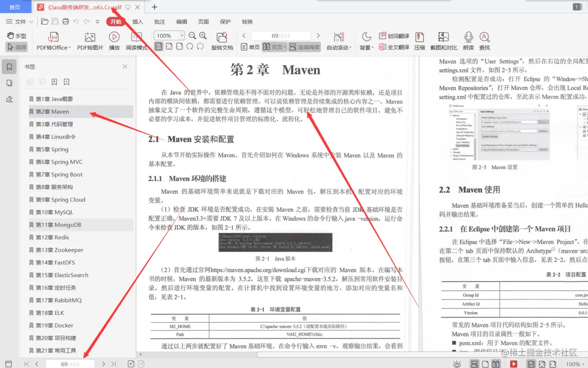This screenshot has height=368, width=588.
Task: Switch to the 页面 ribbon tab
Action: pyautogui.click(x=203, y=21)
